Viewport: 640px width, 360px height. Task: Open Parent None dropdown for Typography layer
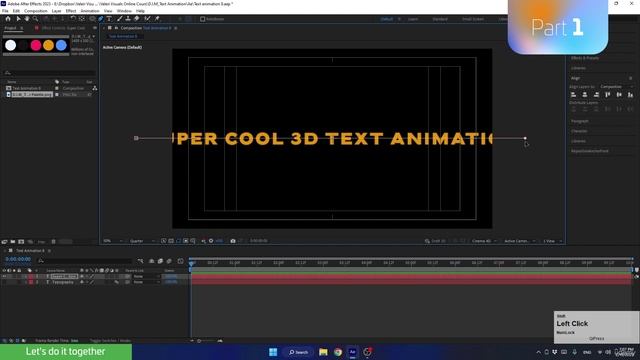[x=146, y=282]
